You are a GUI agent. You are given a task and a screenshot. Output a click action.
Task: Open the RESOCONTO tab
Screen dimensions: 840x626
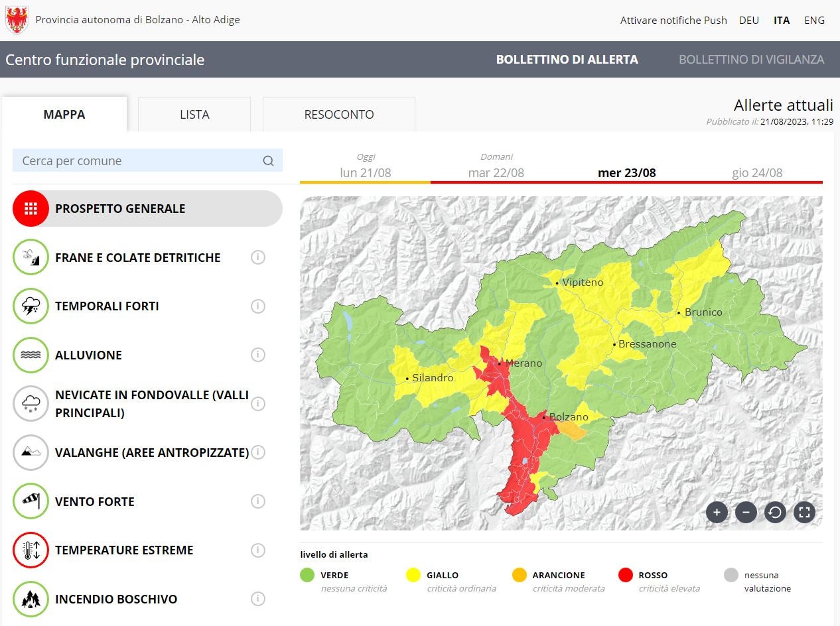pyautogui.click(x=339, y=115)
